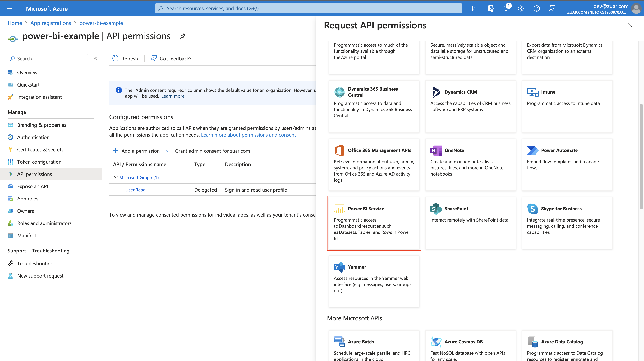Pin the power-bi-example blade
644x361 pixels.
tap(183, 36)
